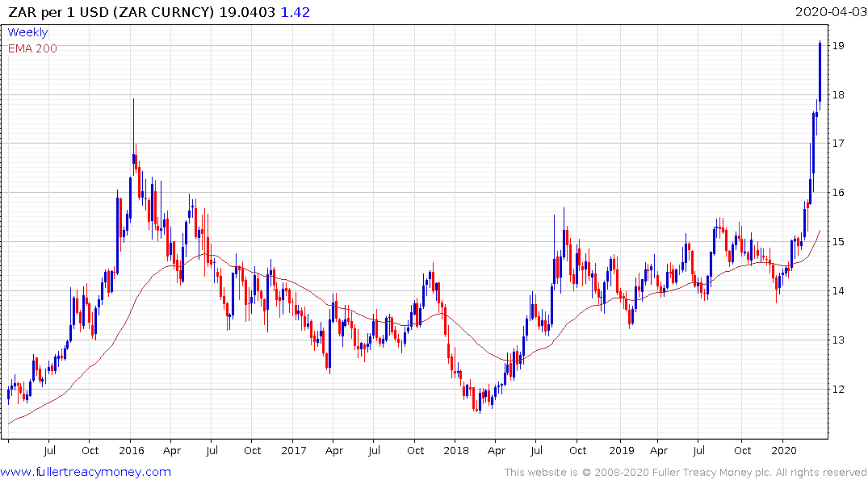Screen dimensions: 868x484
Task: Click the y-axis label 12
Action: coord(838,390)
